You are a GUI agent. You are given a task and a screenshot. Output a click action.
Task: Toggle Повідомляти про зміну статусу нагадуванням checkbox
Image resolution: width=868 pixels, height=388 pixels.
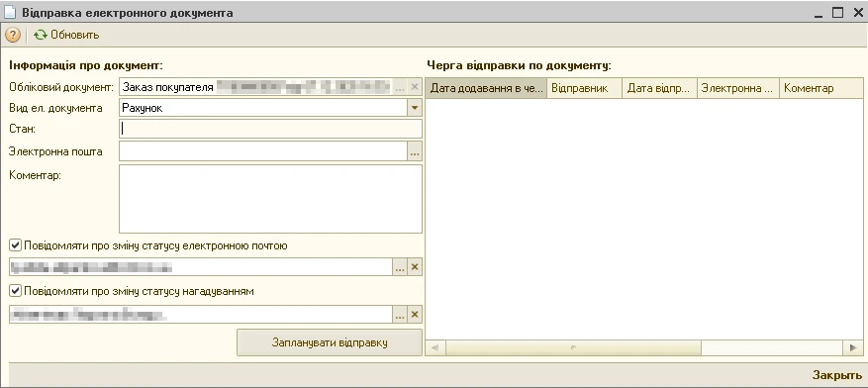point(16,291)
